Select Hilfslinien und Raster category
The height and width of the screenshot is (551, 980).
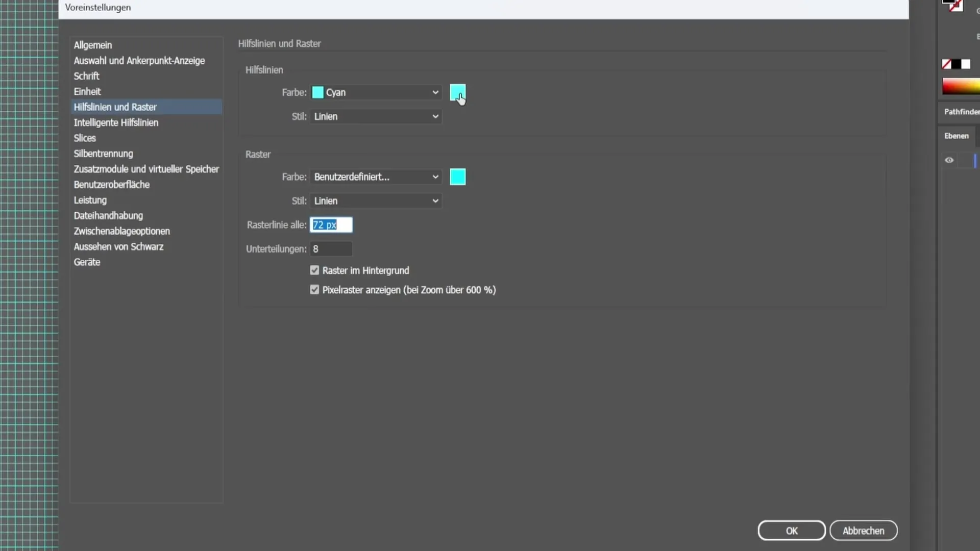pos(145,107)
